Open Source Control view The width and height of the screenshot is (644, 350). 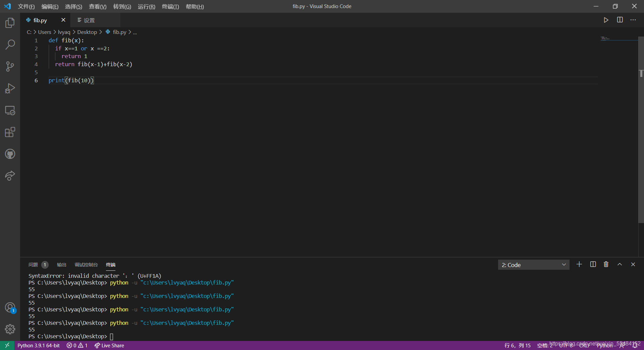pyautogui.click(x=10, y=66)
